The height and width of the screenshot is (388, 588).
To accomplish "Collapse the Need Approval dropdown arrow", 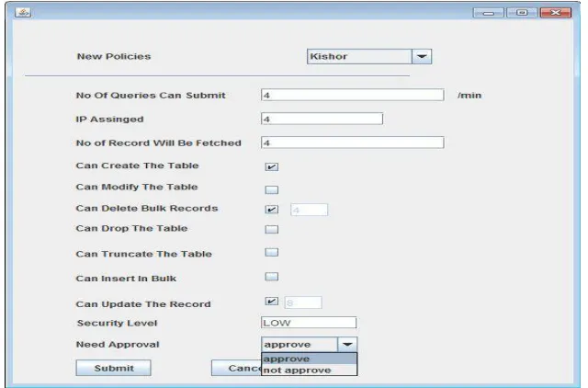I will click(x=347, y=344).
